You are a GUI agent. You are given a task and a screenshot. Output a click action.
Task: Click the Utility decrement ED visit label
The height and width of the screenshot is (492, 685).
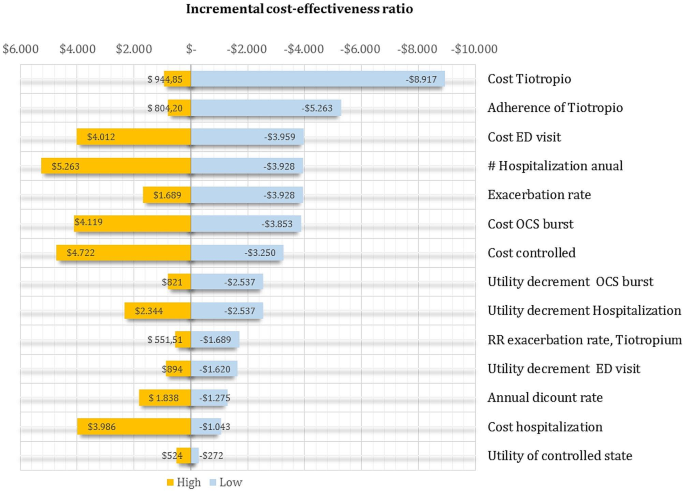coord(564,369)
